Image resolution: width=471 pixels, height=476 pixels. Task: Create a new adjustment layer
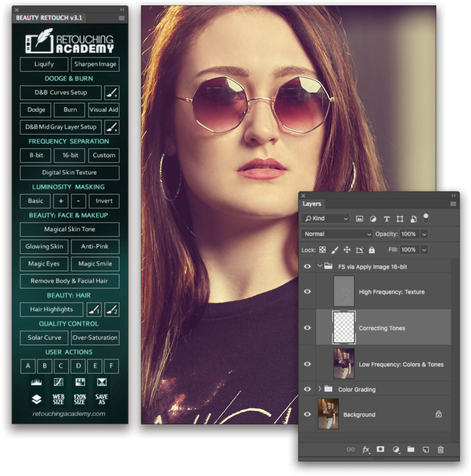pyautogui.click(x=396, y=449)
